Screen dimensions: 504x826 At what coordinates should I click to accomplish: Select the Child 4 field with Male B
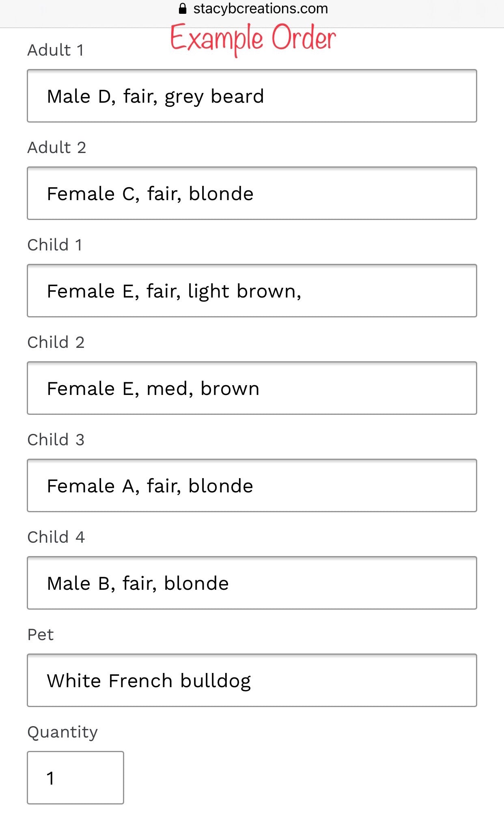(x=252, y=583)
